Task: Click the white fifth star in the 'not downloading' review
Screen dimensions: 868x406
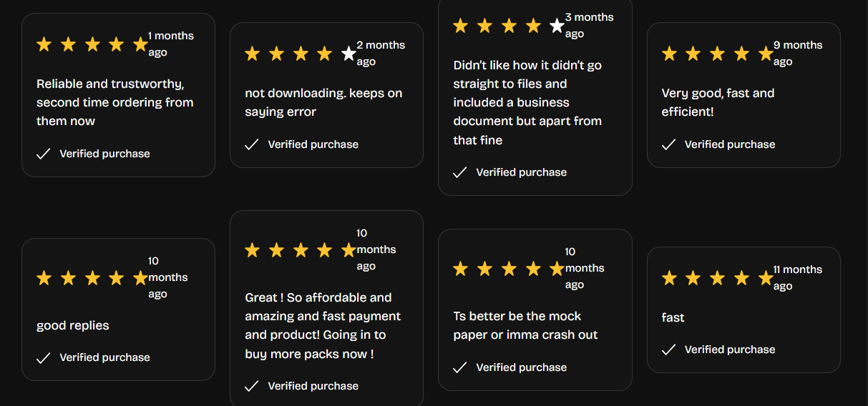Action: (x=348, y=54)
